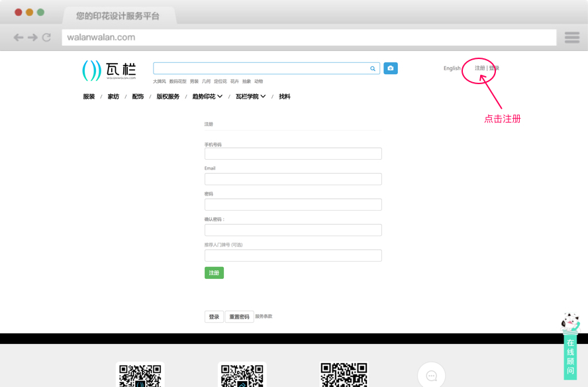Click the chat bubble icon in footer
This screenshot has height=387, width=588.
pyautogui.click(x=431, y=376)
